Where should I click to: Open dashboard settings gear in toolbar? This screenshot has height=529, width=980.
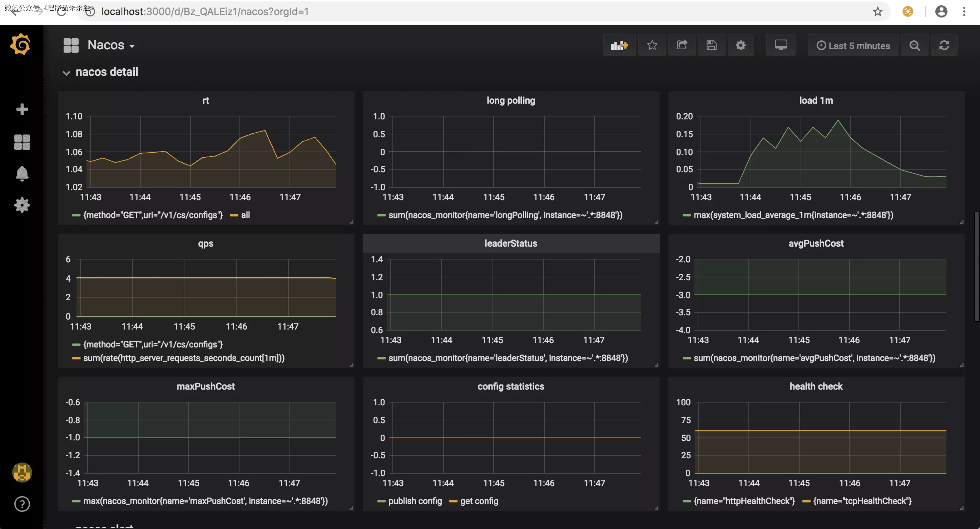coord(740,46)
